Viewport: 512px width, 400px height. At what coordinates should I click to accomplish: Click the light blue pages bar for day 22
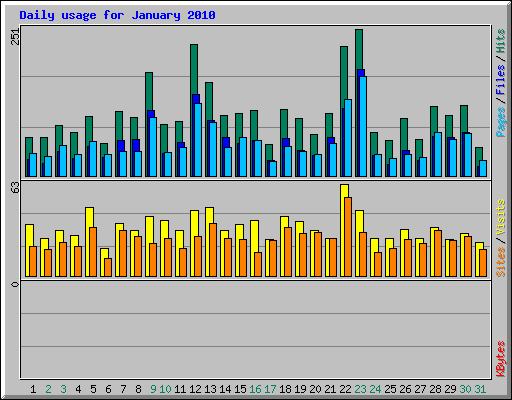(348, 138)
